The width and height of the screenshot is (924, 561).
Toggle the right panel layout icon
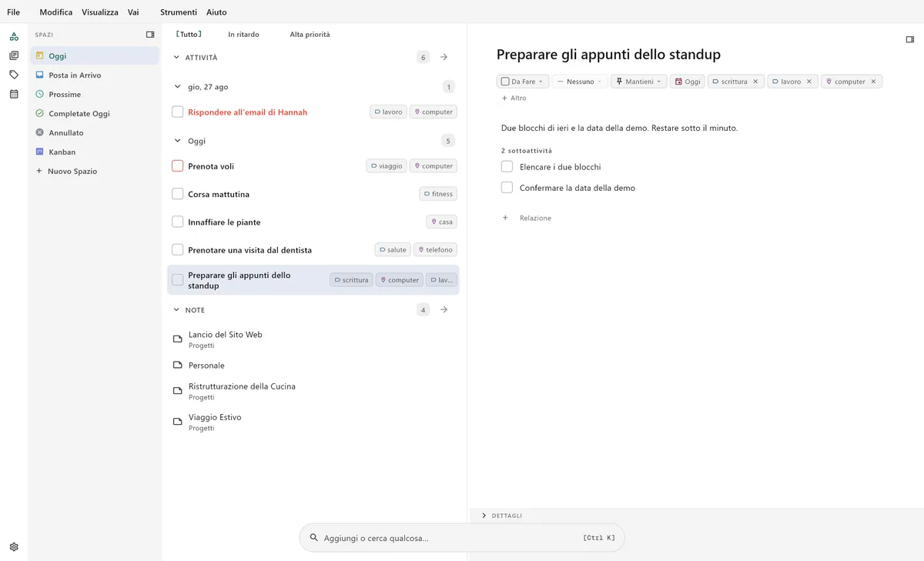click(x=910, y=39)
